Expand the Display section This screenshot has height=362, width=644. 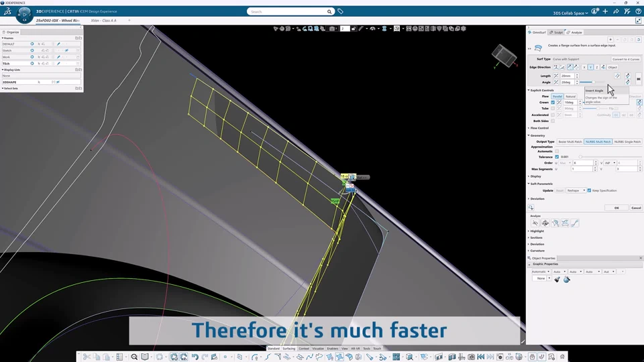tap(529, 176)
